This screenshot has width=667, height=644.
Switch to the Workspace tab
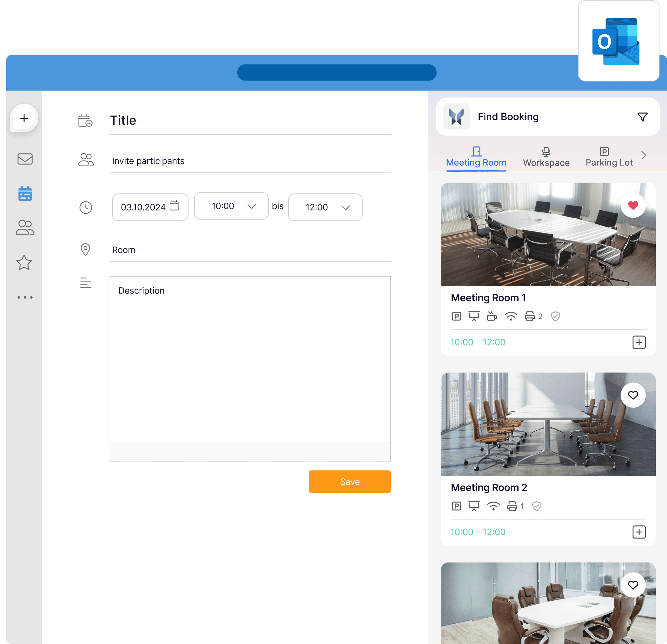click(x=546, y=157)
